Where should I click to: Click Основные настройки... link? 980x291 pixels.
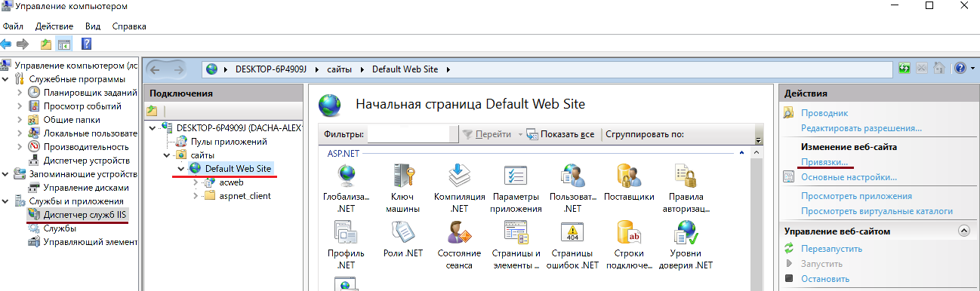849,177
